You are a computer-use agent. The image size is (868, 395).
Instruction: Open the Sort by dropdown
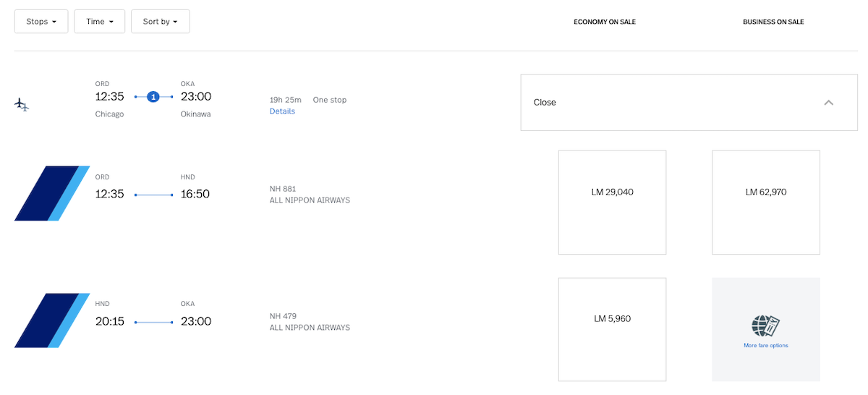[x=161, y=22]
